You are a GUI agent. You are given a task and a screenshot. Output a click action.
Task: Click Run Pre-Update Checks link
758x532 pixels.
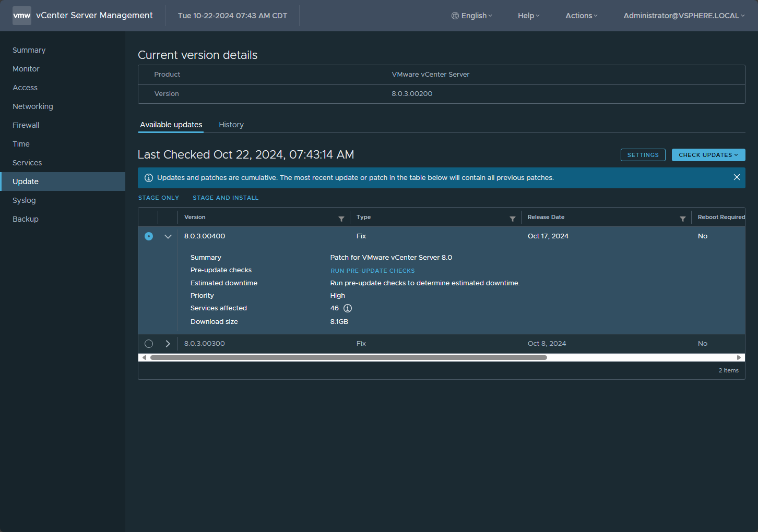click(x=372, y=271)
